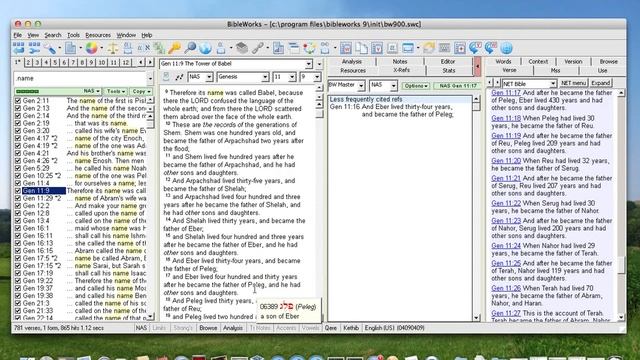Viewport: 640px width, 360px height.
Task: Click the blue back arrow V icon
Action: [x=475, y=48]
